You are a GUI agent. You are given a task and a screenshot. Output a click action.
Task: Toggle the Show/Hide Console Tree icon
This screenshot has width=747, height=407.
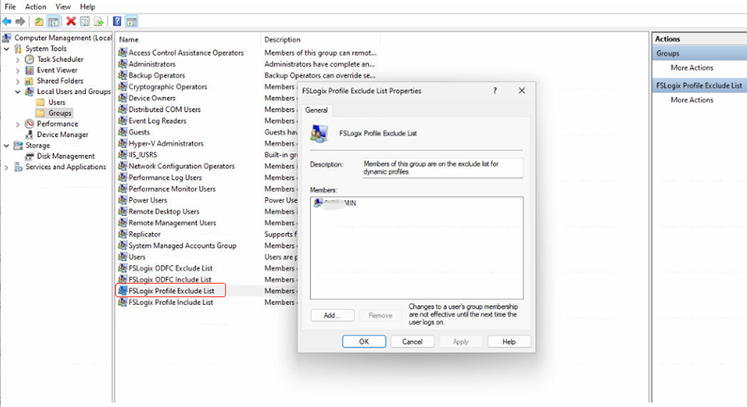(53, 21)
